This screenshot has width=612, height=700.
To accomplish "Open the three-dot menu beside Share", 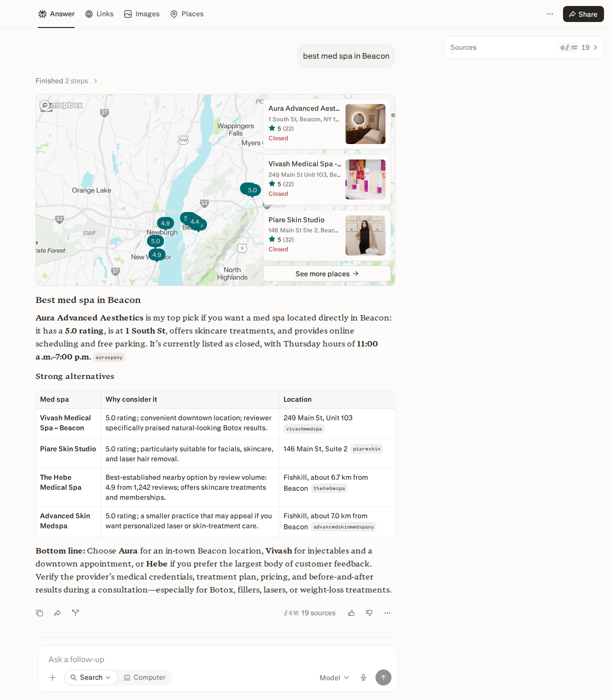I will pyautogui.click(x=550, y=14).
